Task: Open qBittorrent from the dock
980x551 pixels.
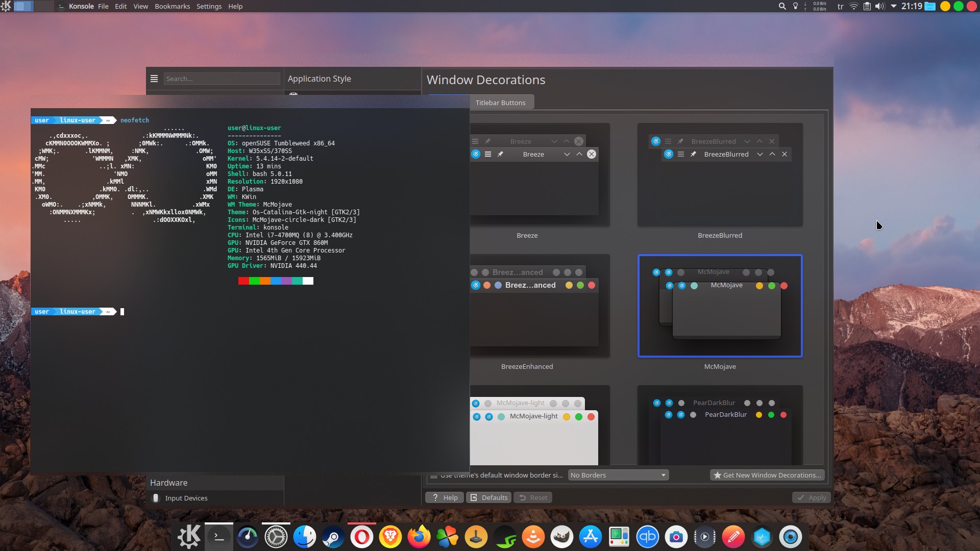Action: 648,536
